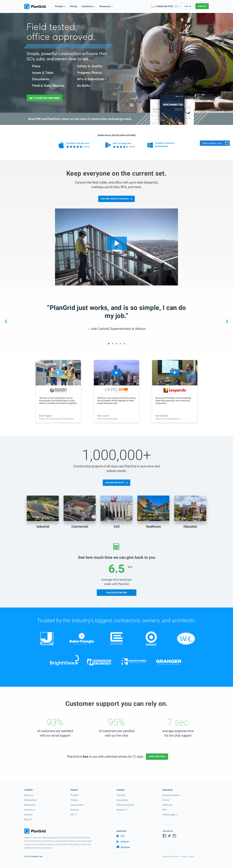This screenshot has width=233, height=868.
Task: Open the Facebook icon in footer
Action: tap(164, 836)
